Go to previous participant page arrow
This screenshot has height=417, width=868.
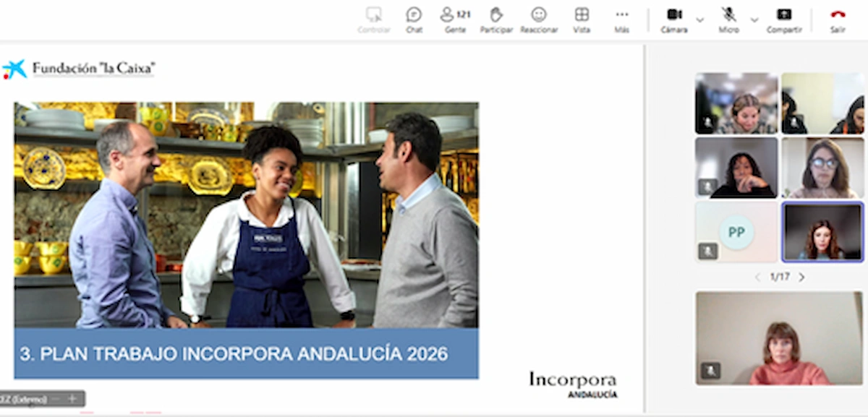757,278
